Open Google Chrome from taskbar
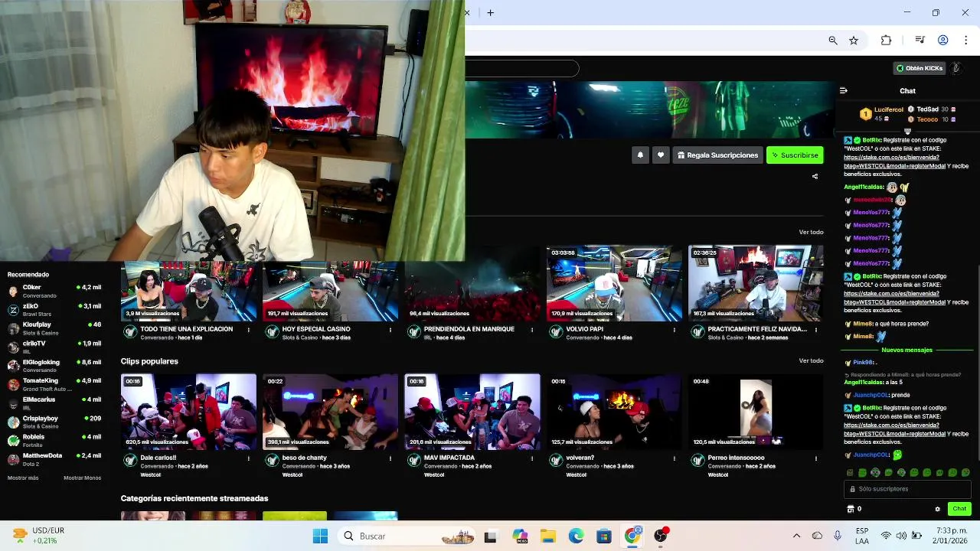Screen dimensions: 980x551 click(632, 536)
